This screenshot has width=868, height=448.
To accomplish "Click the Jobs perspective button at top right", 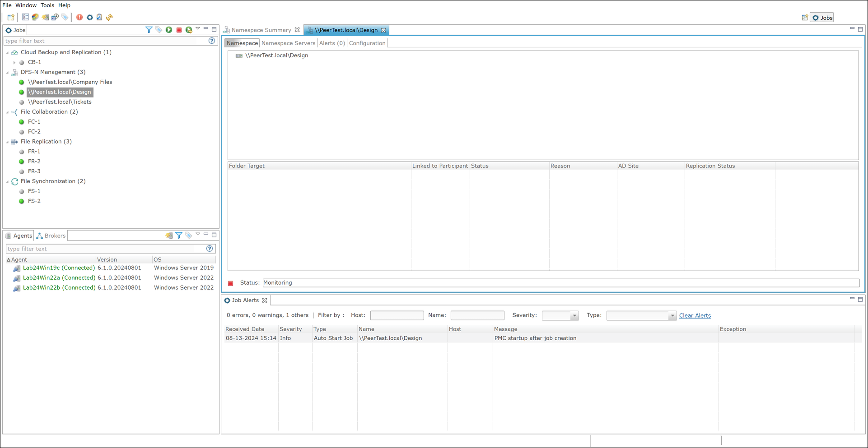I will pyautogui.click(x=822, y=18).
